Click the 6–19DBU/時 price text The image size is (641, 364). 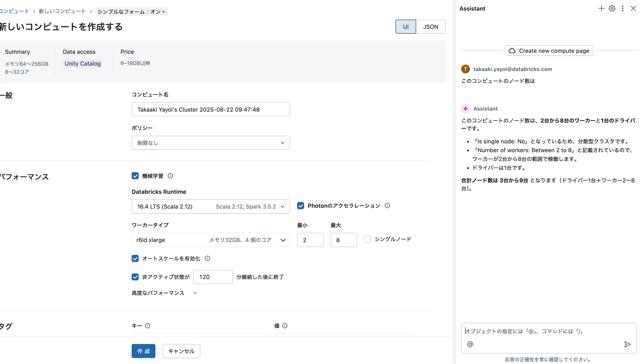pos(135,63)
